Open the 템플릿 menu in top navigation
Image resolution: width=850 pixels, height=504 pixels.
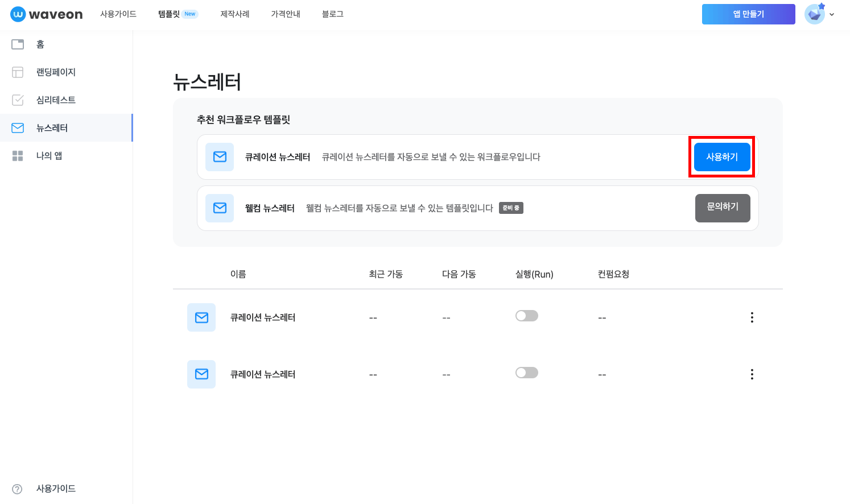(x=168, y=14)
